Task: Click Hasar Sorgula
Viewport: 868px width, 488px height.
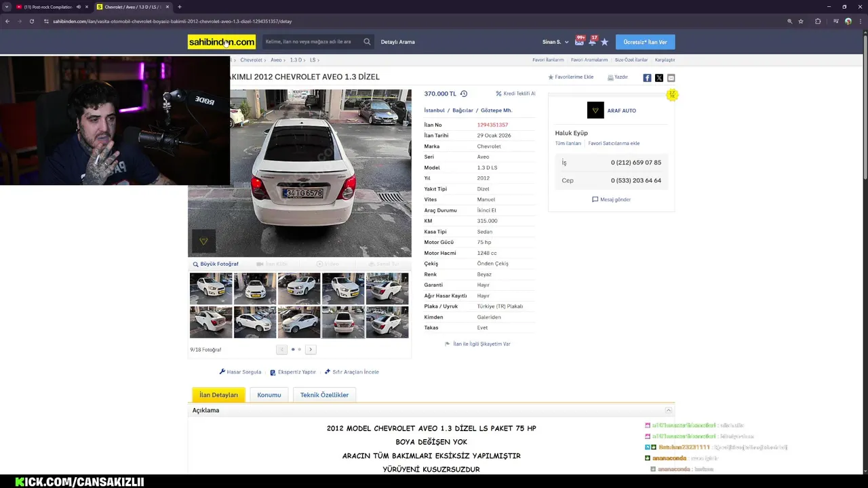Action: (x=240, y=372)
